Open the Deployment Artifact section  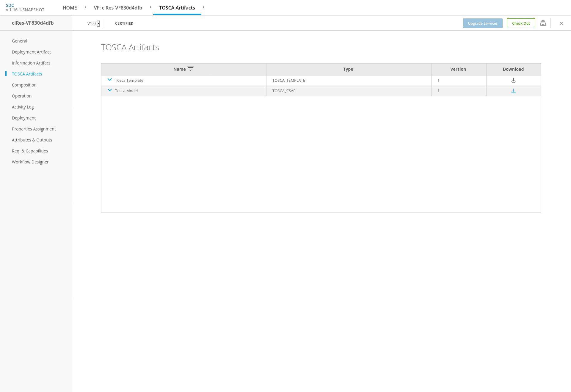click(31, 52)
